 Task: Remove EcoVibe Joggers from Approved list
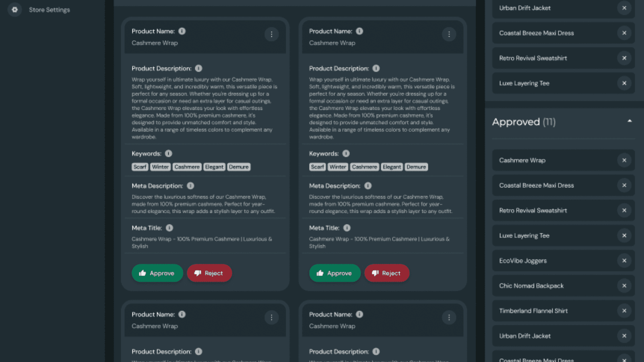point(624,261)
